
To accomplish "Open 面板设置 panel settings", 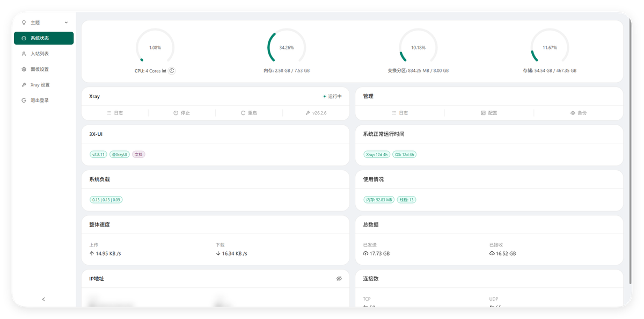I will click(44, 69).
